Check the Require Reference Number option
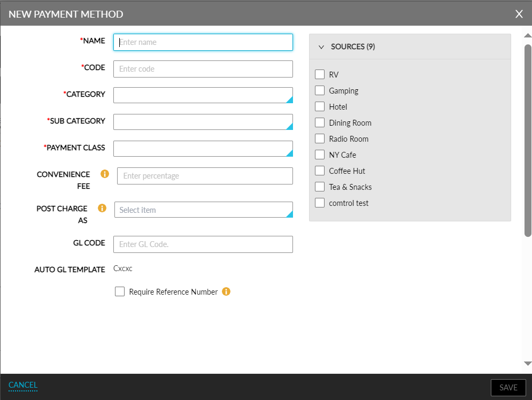 pos(120,291)
